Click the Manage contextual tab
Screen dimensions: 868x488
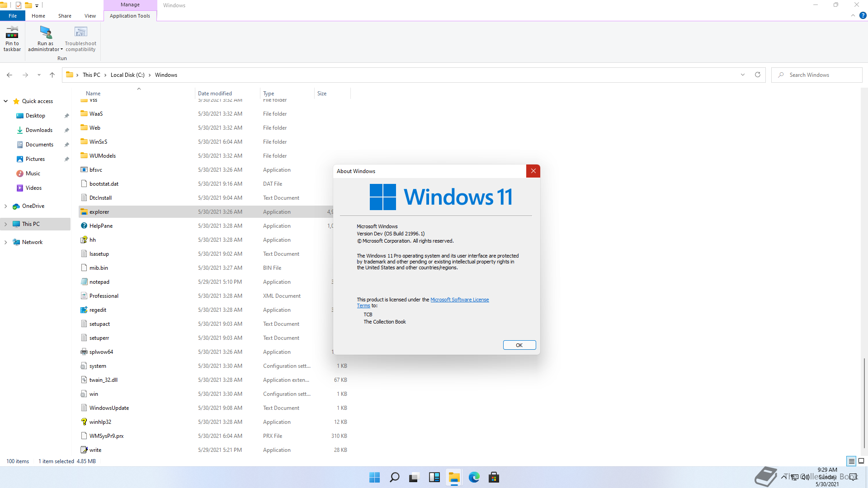[x=130, y=5]
